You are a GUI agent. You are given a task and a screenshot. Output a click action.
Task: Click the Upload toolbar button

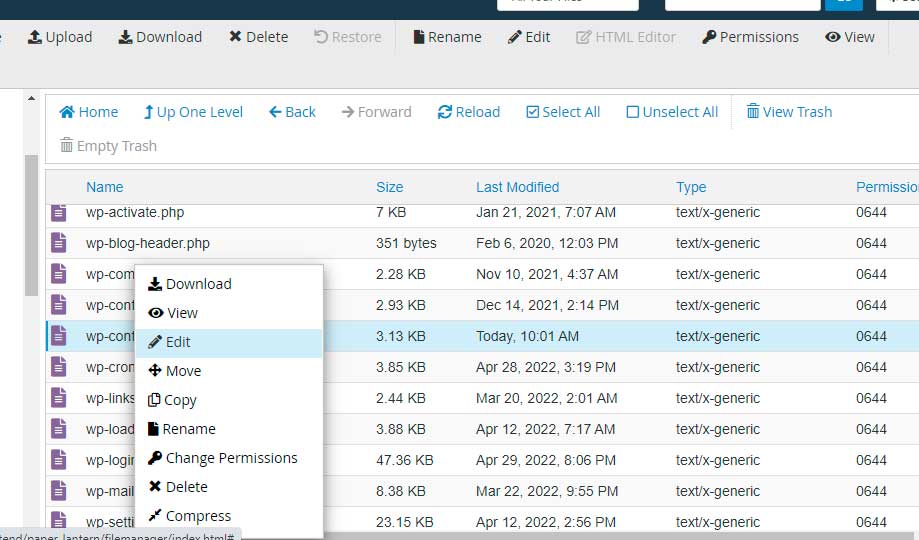[60, 37]
